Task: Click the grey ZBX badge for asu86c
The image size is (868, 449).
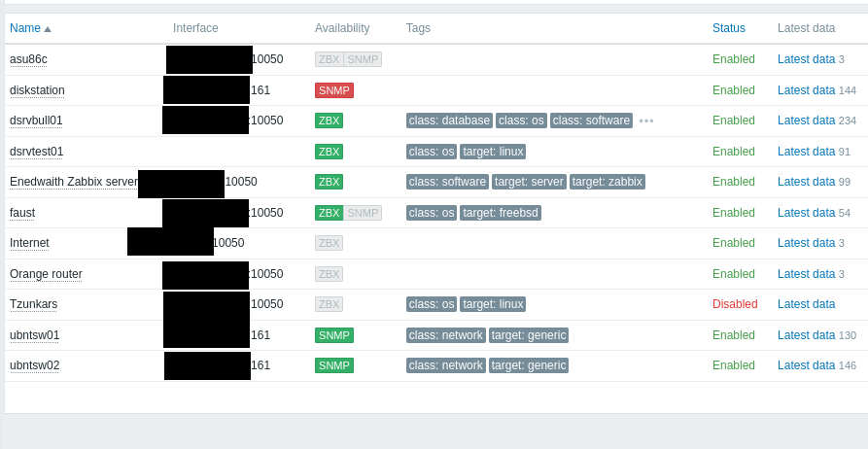Action: [330, 59]
